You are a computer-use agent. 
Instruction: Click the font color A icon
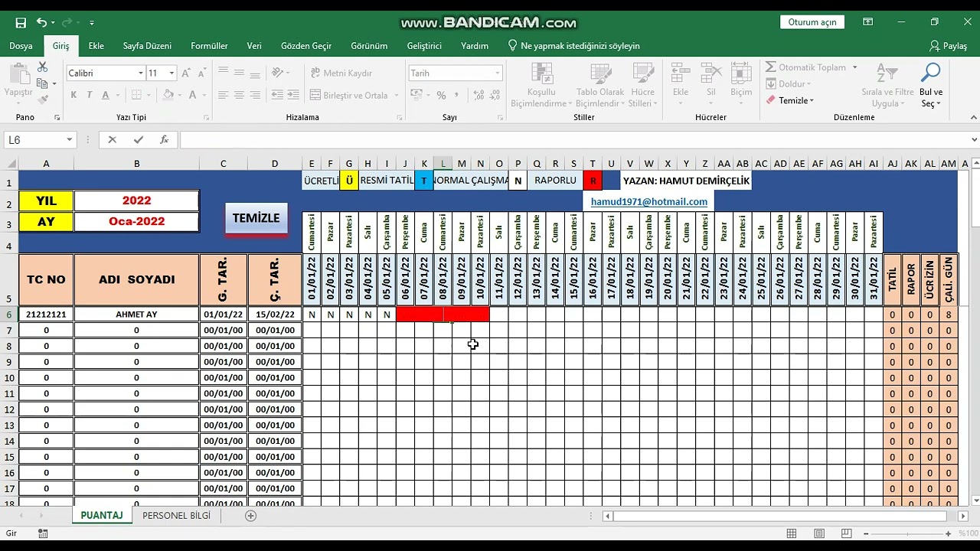193,95
